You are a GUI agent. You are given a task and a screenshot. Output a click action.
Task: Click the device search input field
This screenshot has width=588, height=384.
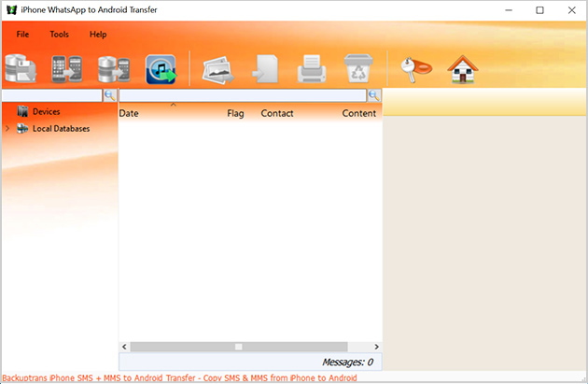coord(52,95)
